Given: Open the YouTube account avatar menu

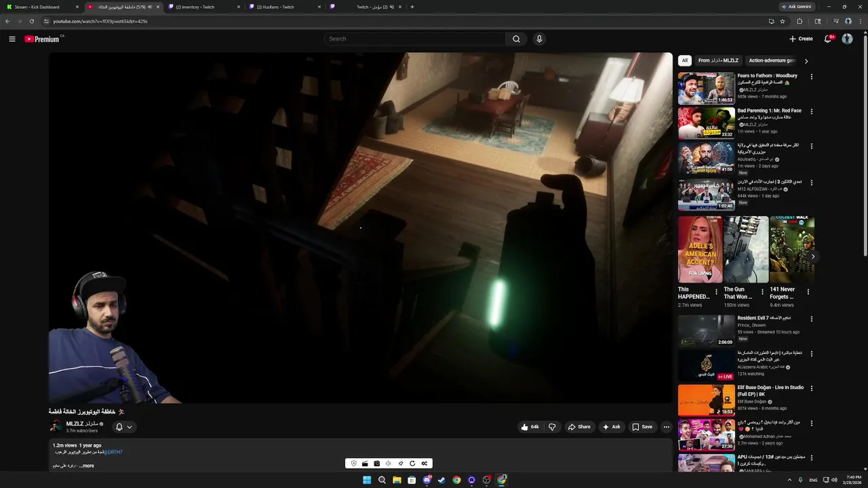Looking at the screenshot, I should 847,39.
